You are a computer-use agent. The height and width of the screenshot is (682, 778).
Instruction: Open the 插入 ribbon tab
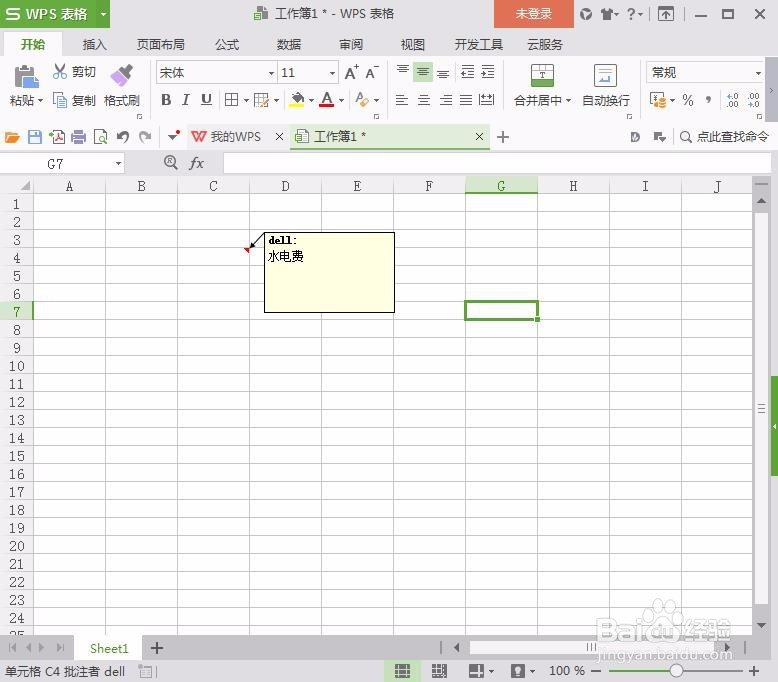click(x=94, y=45)
